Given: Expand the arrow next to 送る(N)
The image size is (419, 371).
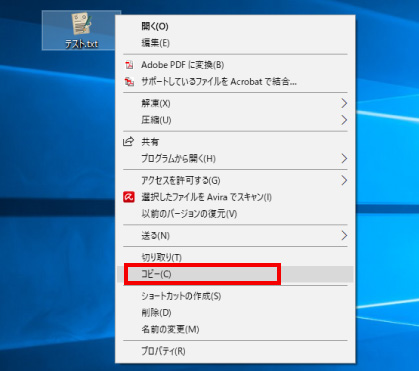Looking at the screenshot, I should coord(344,236).
